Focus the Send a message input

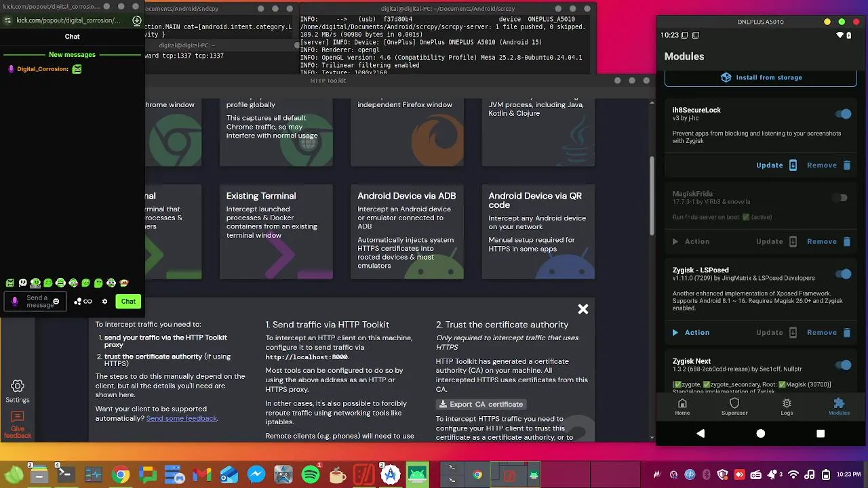[35, 302]
